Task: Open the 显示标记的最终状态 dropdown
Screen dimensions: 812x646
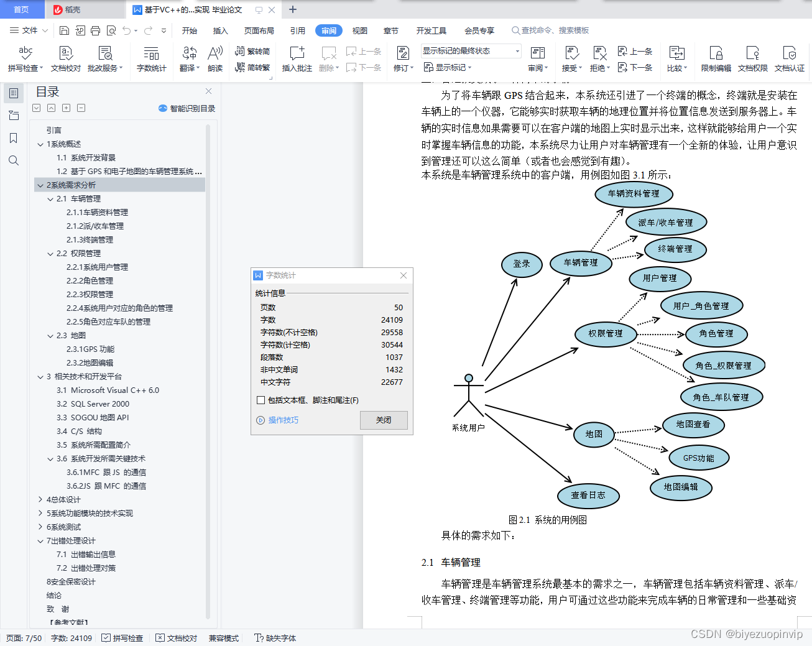Action: coord(516,50)
